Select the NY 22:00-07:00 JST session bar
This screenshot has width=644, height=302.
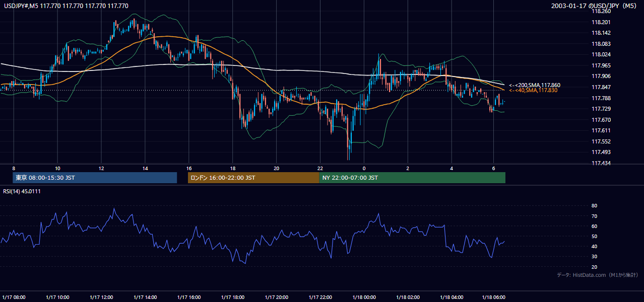[x=412, y=178]
